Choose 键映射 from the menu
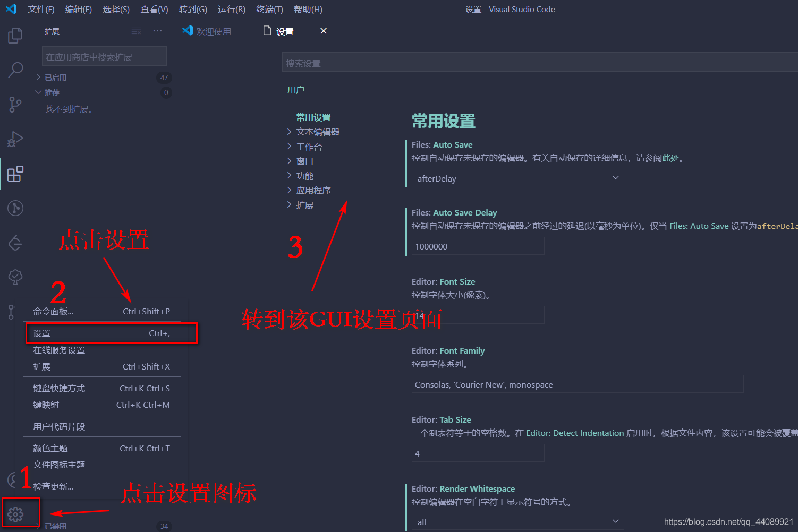 pyautogui.click(x=101, y=405)
